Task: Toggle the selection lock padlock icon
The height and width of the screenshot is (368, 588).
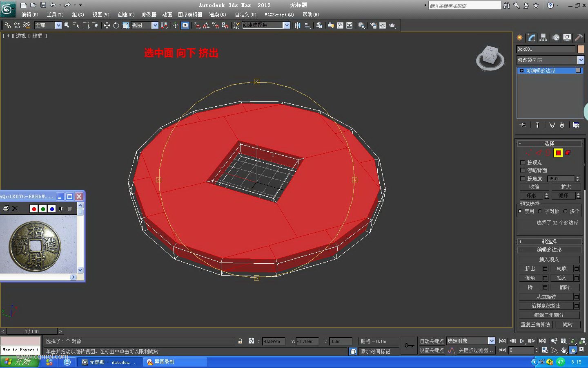Action: click(240, 341)
